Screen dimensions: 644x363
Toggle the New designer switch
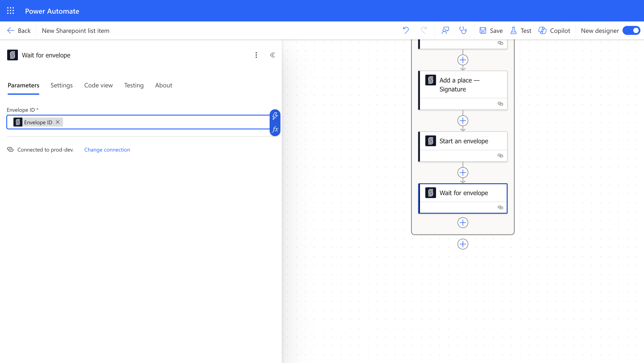coord(631,30)
